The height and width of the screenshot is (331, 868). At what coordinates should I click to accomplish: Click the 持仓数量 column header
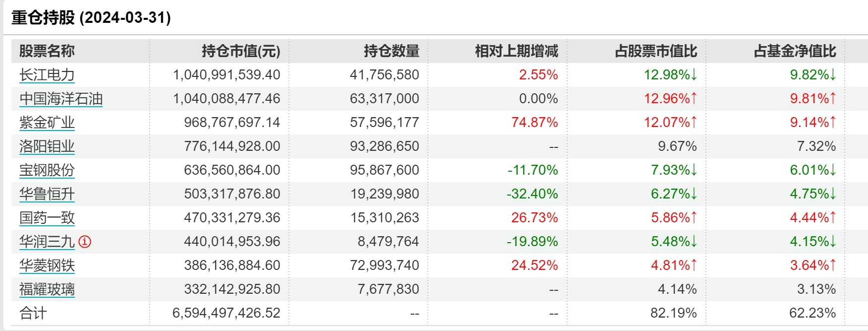(391, 51)
